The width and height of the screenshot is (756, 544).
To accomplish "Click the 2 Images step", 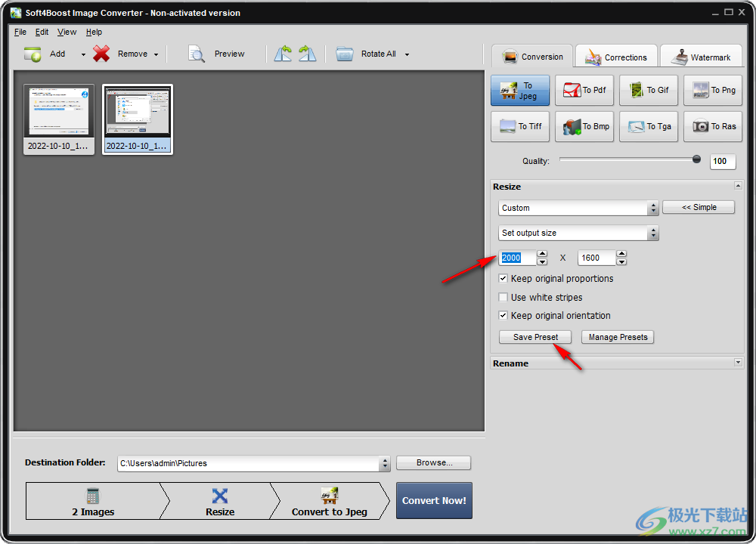I will [93, 501].
